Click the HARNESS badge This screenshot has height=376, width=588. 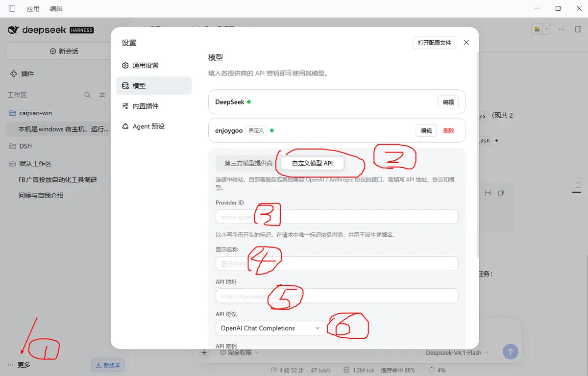(x=81, y=30)
